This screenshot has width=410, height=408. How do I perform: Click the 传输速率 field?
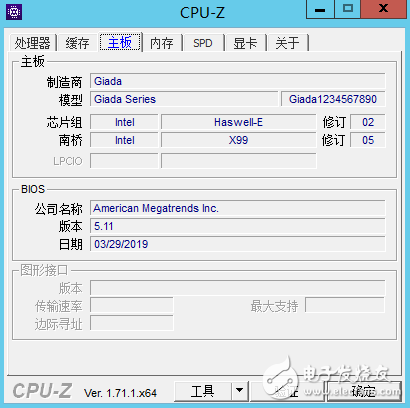(132, 306)
